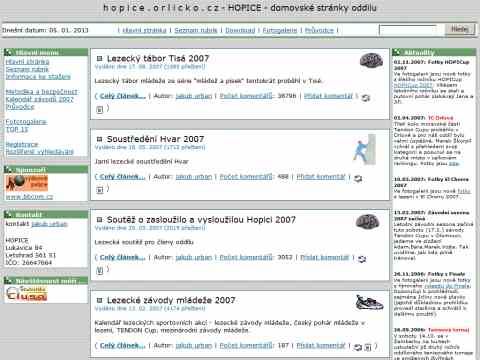Click the climbing shoe icon next to Lezecké závody mládeže

369,303
